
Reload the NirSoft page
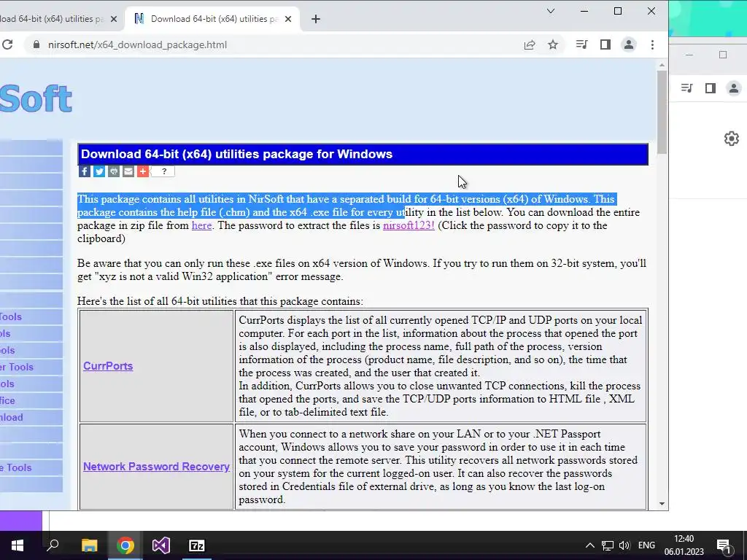click(x=7, y=44)
